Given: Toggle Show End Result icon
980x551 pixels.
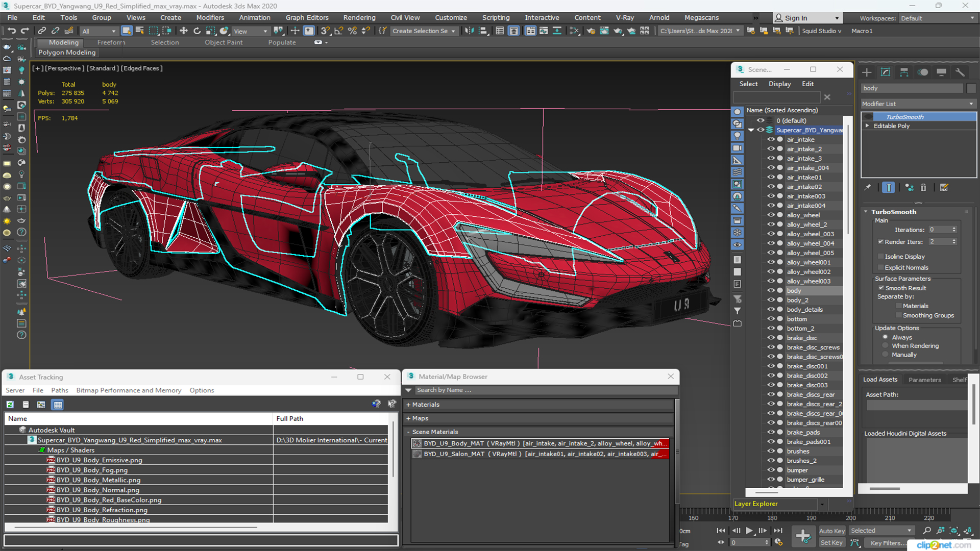Looking at the screenshot, I should click(x=888, y=188).
